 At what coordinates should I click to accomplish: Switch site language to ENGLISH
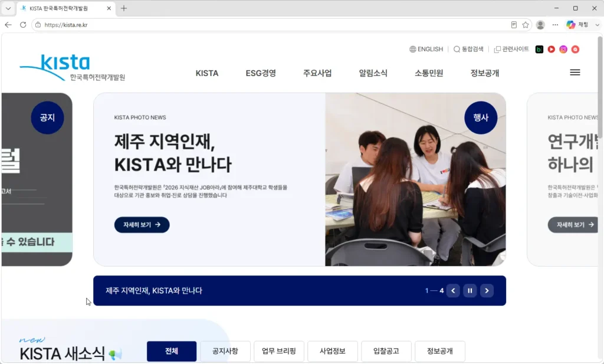(426, 50)
